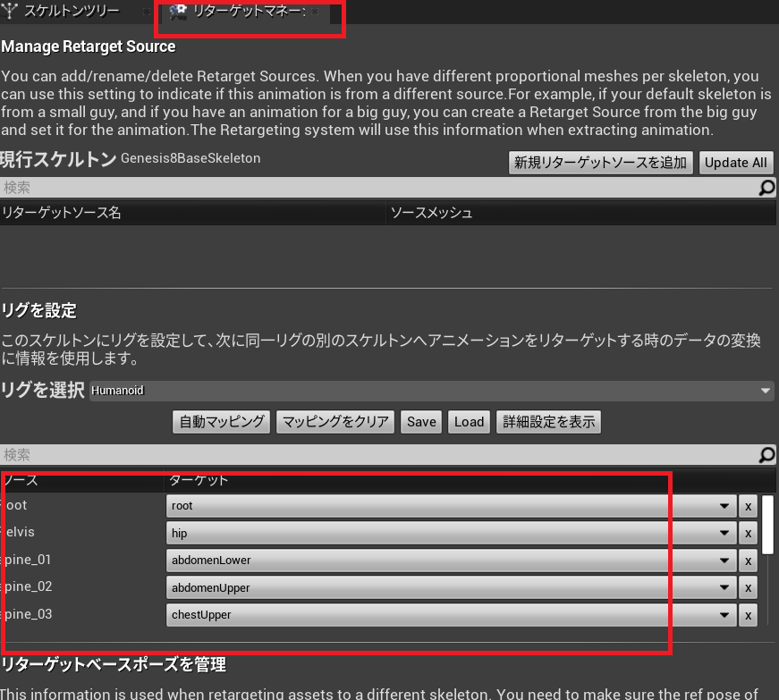
Task: Switch to the スケルトンツリー tab
Action: pos(72,11)
